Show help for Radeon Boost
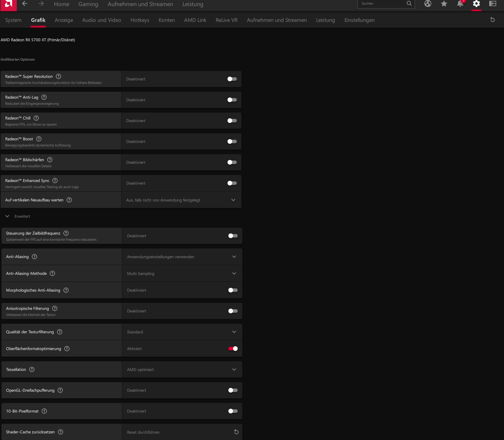Screen dimensions: 504x440 39,139
